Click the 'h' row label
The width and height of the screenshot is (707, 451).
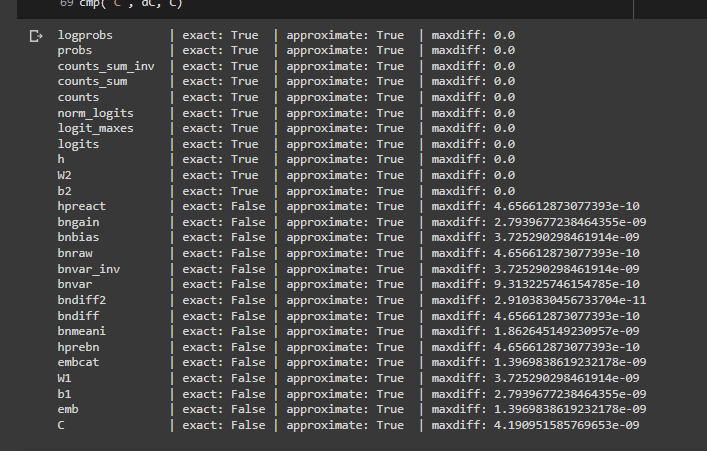tap(61, 160)
